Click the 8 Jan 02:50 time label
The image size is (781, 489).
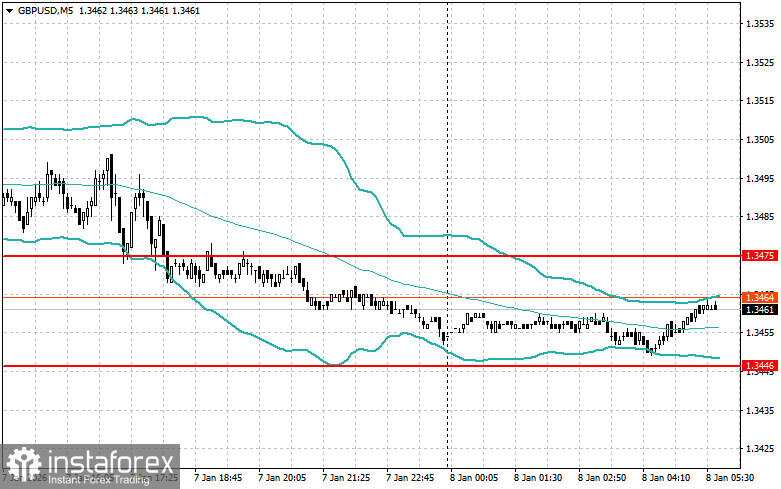pyautogui.click(x=602, y=478)
